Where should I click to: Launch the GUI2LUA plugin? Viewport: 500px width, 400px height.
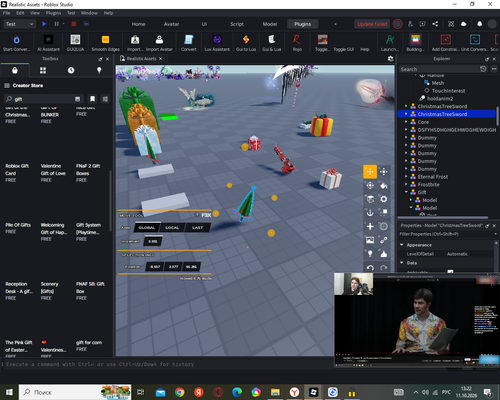point(75,43)
